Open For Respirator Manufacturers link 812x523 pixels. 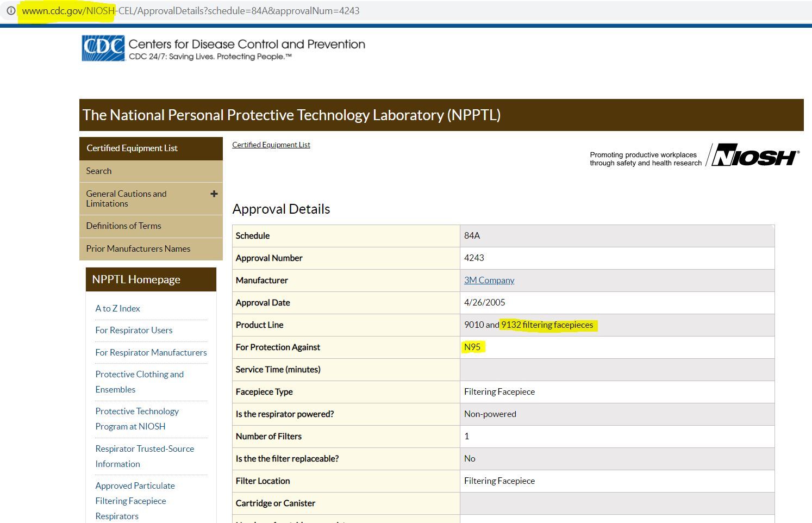151,352
